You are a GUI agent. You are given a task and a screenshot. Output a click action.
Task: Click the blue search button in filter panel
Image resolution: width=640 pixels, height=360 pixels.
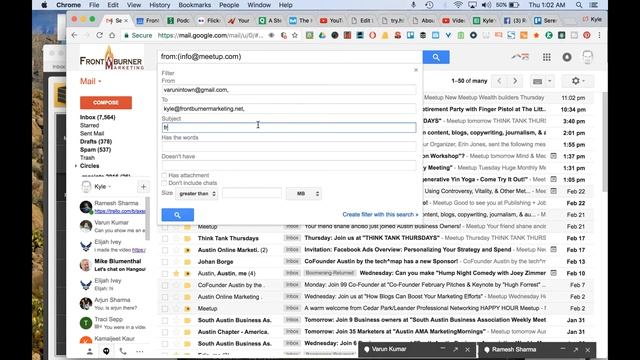[x=178, y=215]
